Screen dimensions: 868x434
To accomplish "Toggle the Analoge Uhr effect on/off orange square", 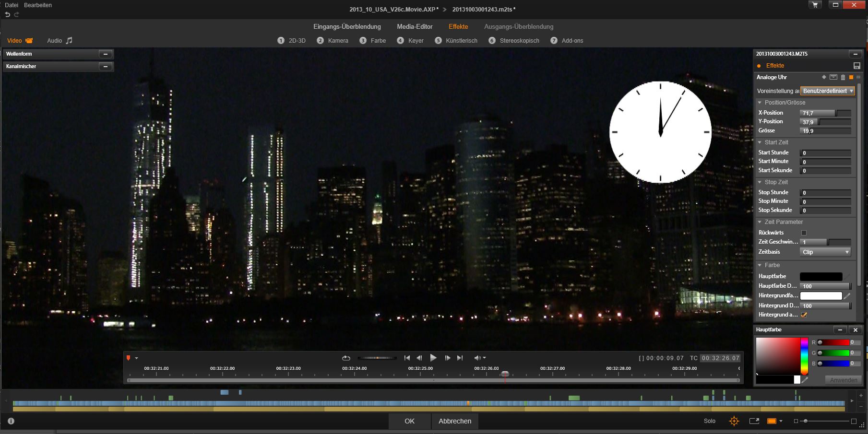I will coord(851,77).
